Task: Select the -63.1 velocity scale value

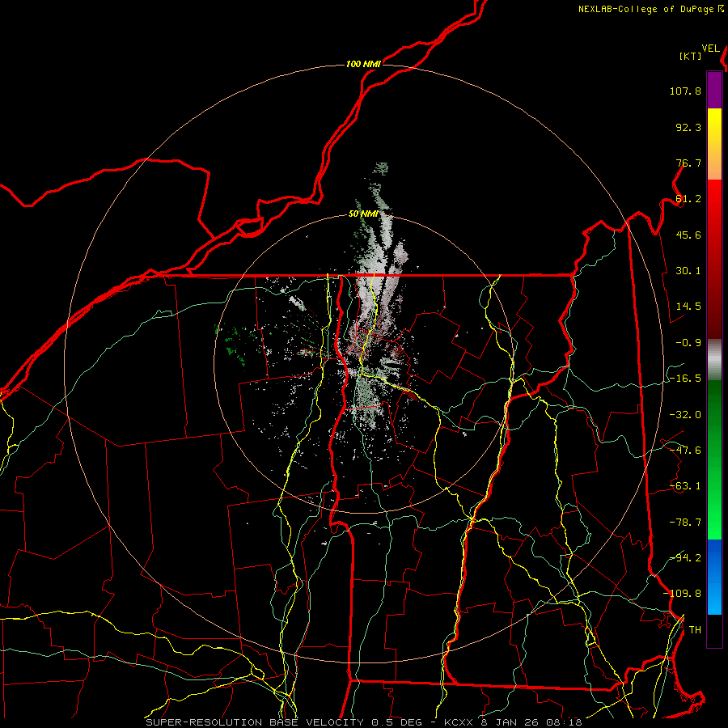Action: click(x=685, y=486)
